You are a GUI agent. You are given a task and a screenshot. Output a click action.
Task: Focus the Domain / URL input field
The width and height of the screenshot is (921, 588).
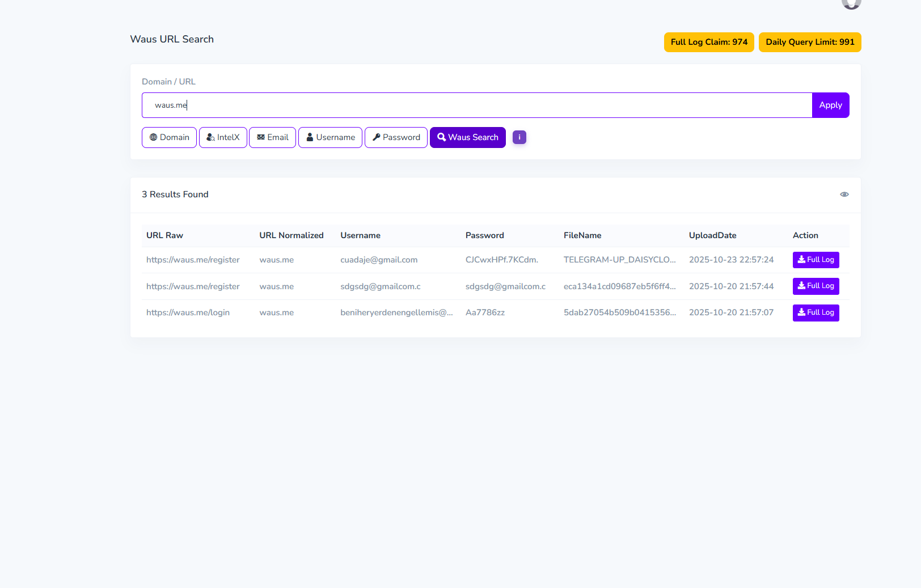(x=477, y=105)
